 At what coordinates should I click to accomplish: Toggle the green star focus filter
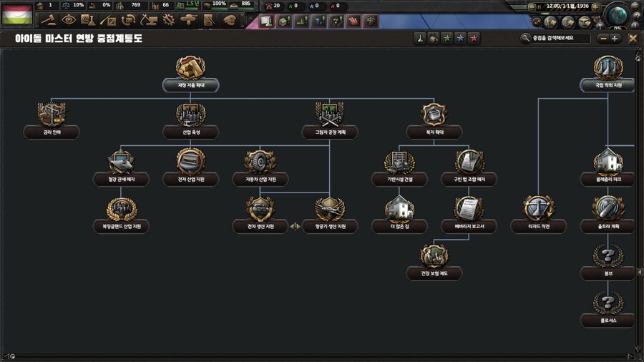tap(447, 38)
